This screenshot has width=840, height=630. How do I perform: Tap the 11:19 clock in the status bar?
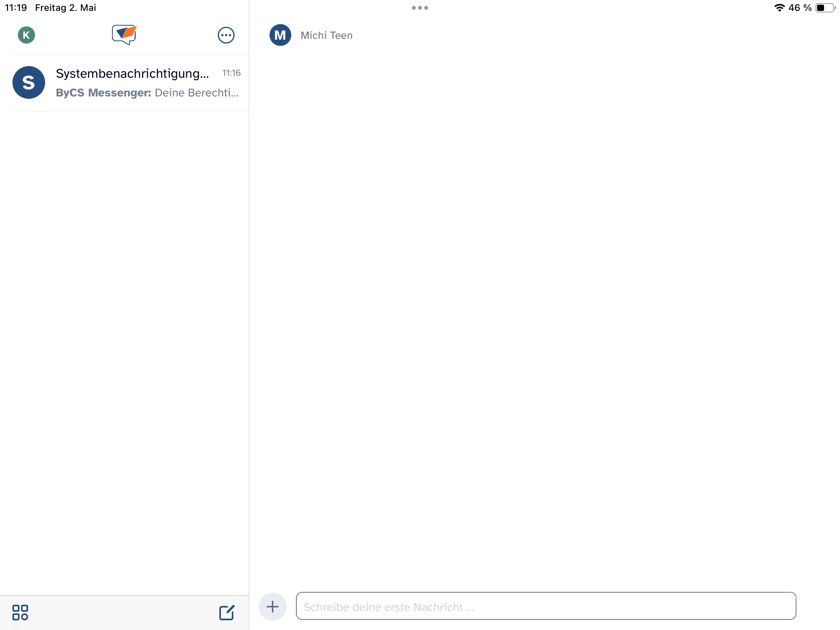16,8
